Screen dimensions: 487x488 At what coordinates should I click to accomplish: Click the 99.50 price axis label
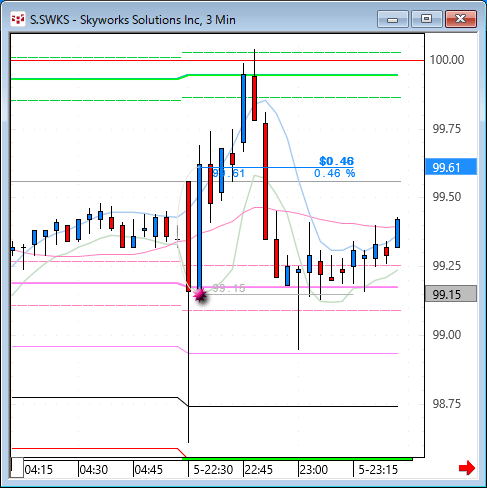pos(447,197)
